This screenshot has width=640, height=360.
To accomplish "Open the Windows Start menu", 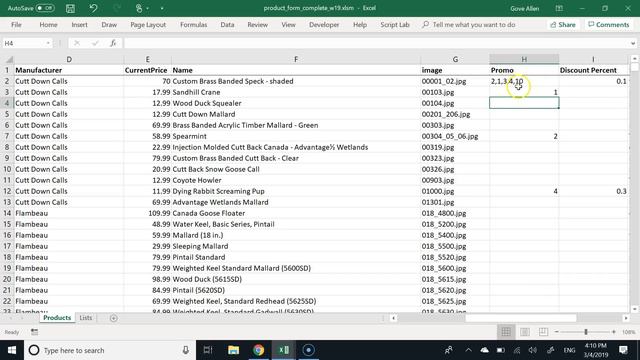I will pos(12,350).
